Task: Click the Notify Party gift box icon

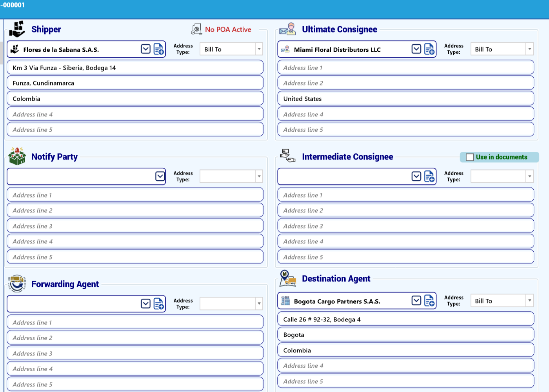Action: (17, 156)
